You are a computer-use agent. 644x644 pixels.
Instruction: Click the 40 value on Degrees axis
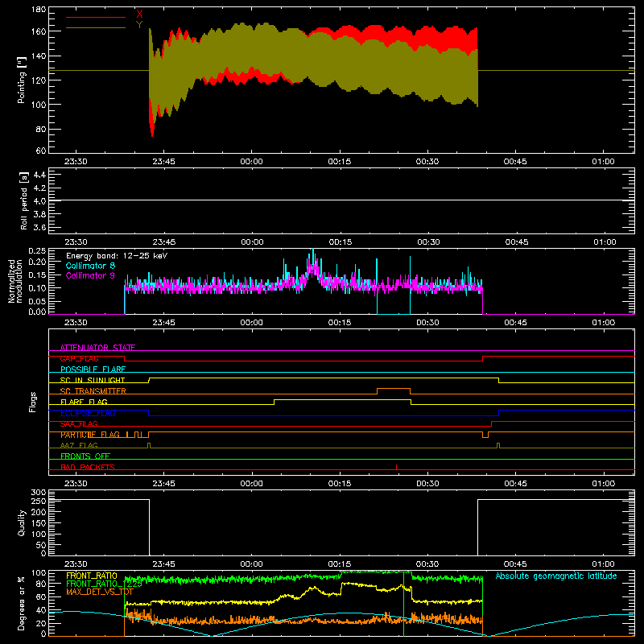(x=41, y=610)
